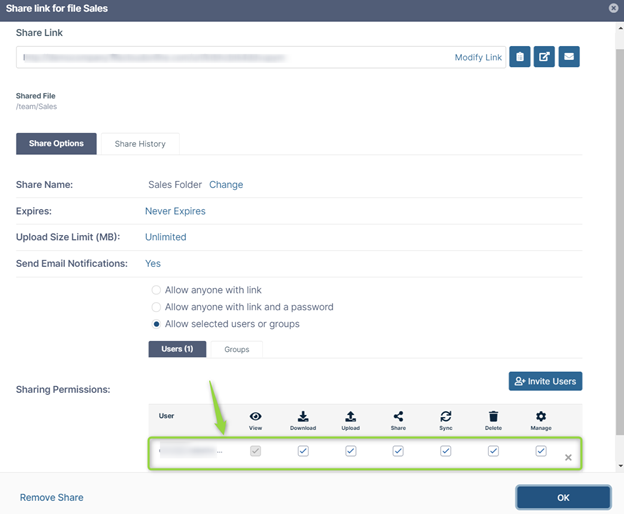Click the User column header
This screenshot has height=514, width=624.
[166, 416]
